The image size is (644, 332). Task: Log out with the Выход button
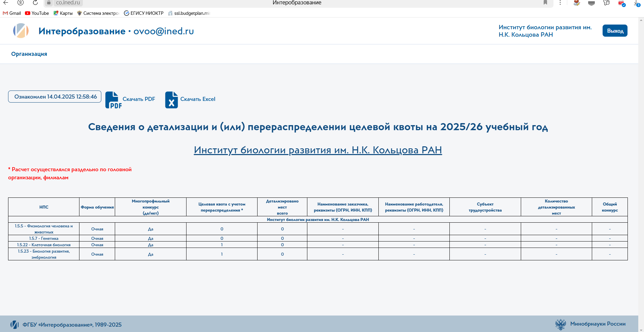point(615,31)
